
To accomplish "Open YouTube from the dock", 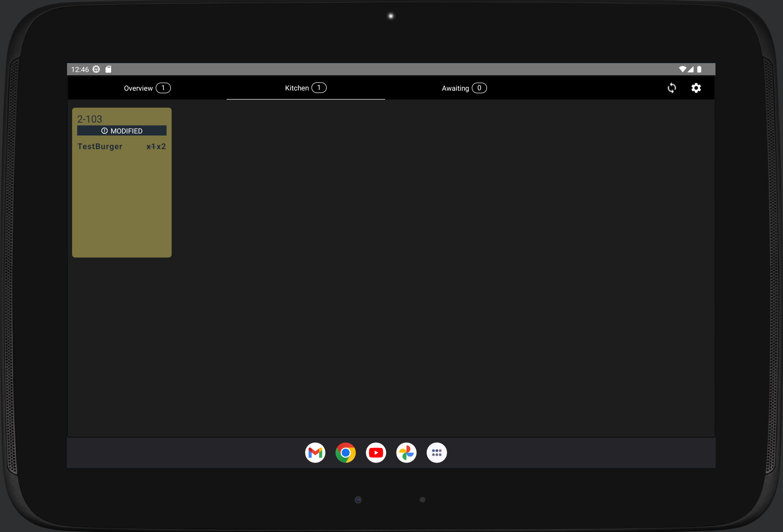I will 376,453.
